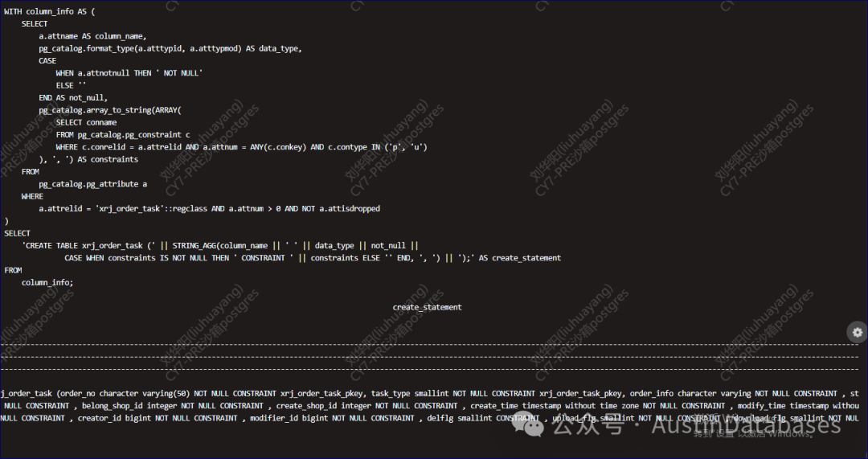Click 'modifier_id bigint' in result output
The width and height of the screenshot is (868, 459).
click(x=289, y=418)
